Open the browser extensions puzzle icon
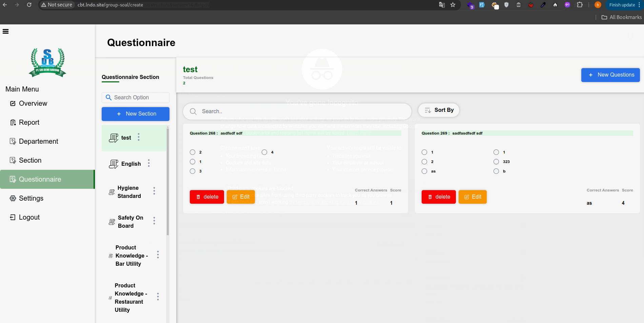 [580, 5]
